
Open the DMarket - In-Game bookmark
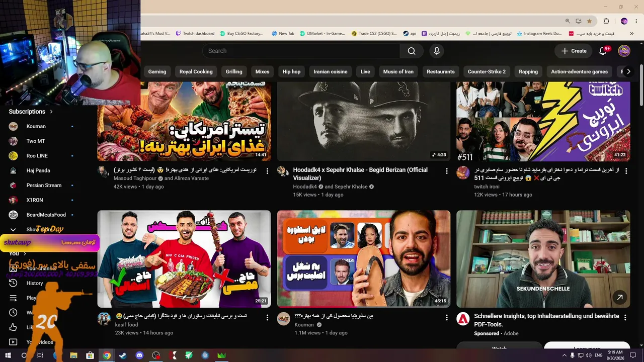point(322,34)
